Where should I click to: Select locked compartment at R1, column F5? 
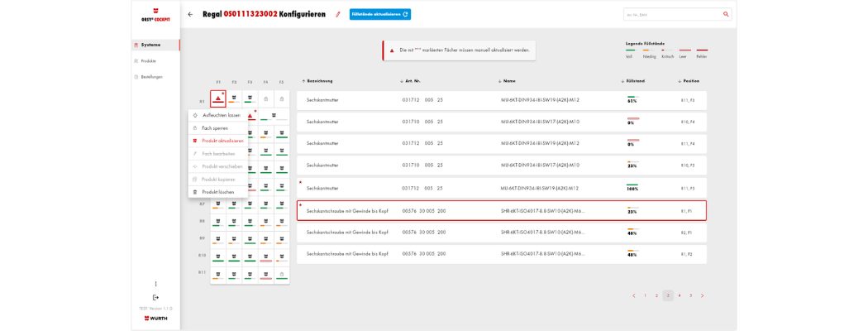(x=281, y=99)
